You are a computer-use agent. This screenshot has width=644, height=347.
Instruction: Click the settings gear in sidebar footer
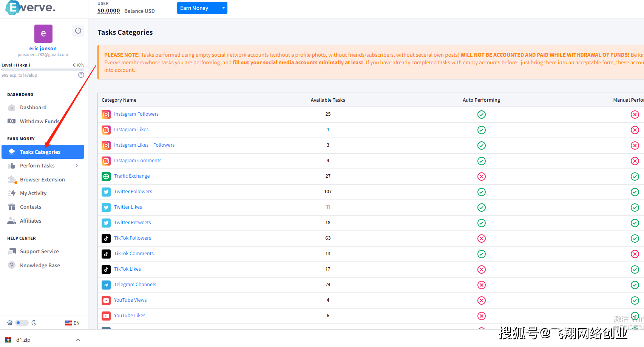(10, 323)
